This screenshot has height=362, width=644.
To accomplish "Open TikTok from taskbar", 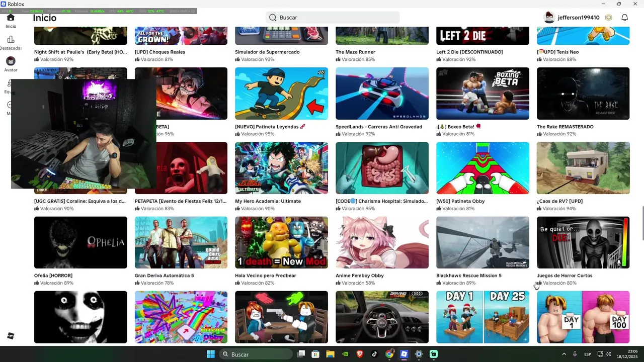I will click(x=374, y=354).
